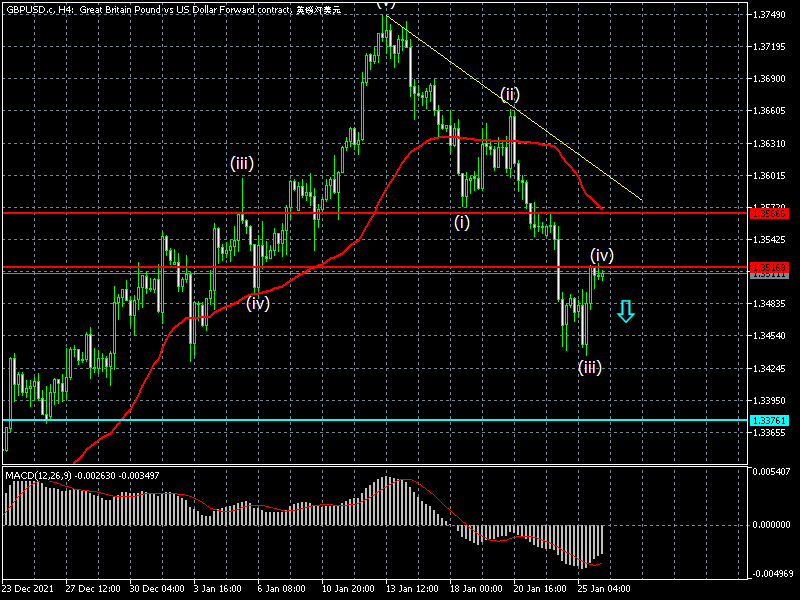Select the cyan horizontal line at 1.33761
Image resolution: width=800 pixels, height=600 pixels.
tap(375, 420)
